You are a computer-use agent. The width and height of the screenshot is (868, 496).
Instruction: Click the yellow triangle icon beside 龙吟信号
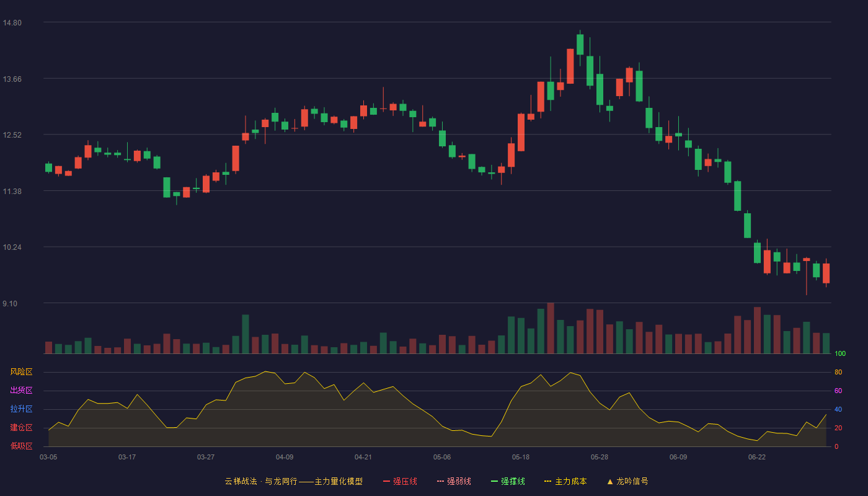coord(609,481)
